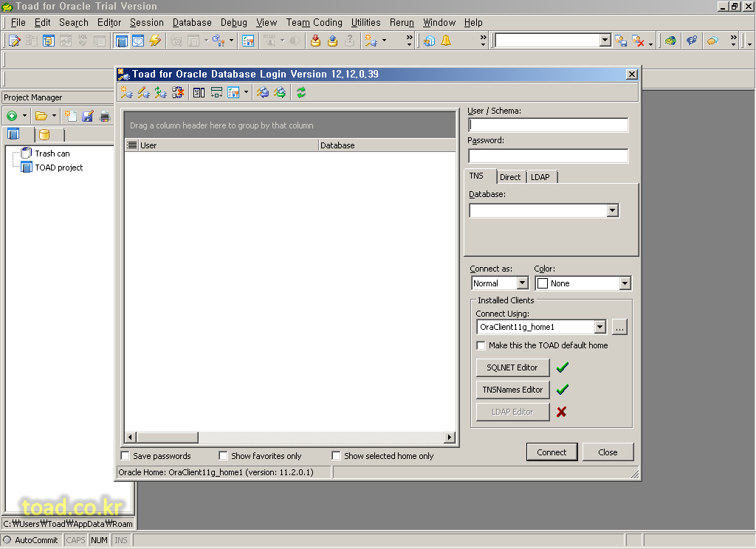
Task: Open the Database menu
Action: (192, 23)
